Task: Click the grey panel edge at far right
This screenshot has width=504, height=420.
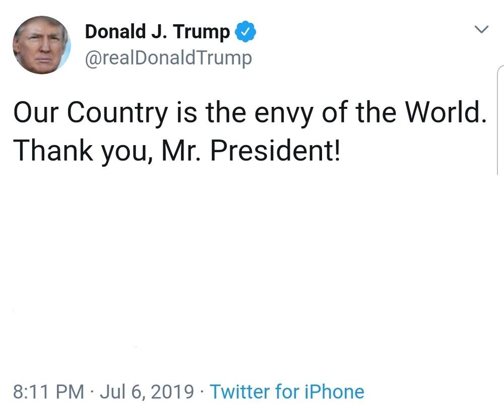Action: point(500,121)
